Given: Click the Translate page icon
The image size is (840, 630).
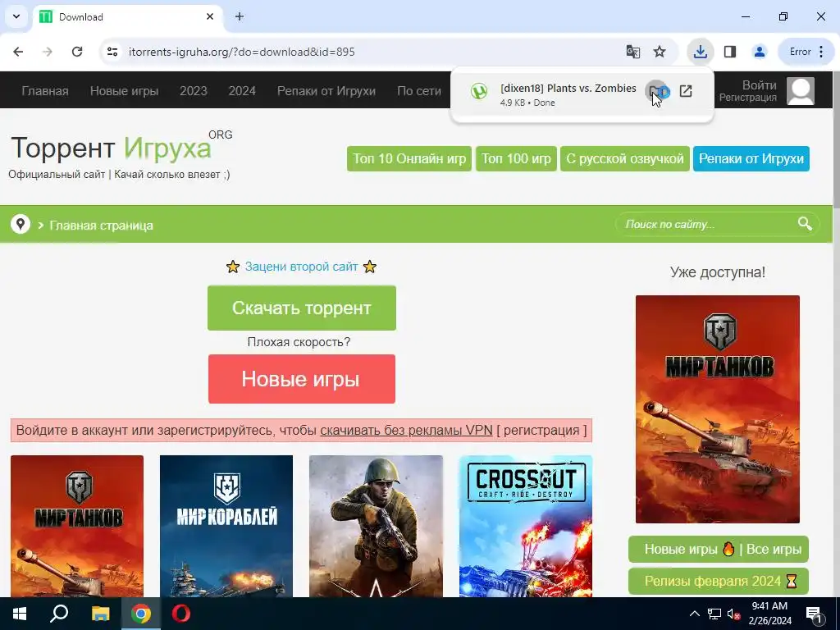Looking at the screenshot, I should (632, 52).
